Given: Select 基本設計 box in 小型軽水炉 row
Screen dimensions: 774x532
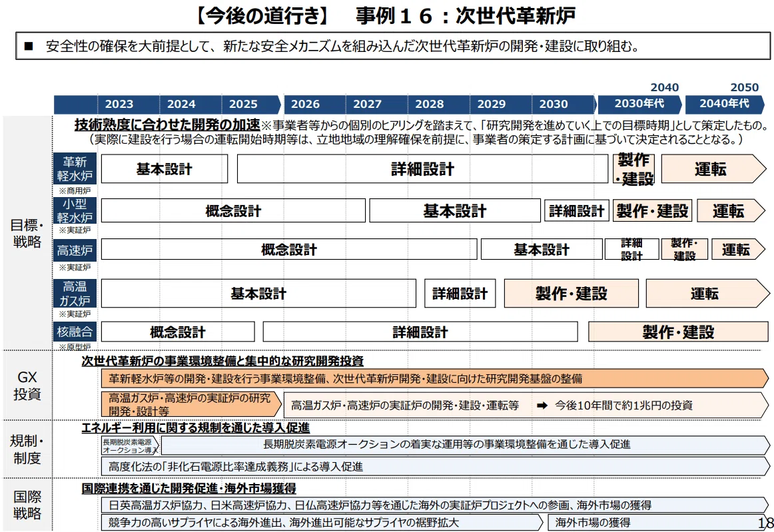Looking at the screenshot, I should (455, 210).
